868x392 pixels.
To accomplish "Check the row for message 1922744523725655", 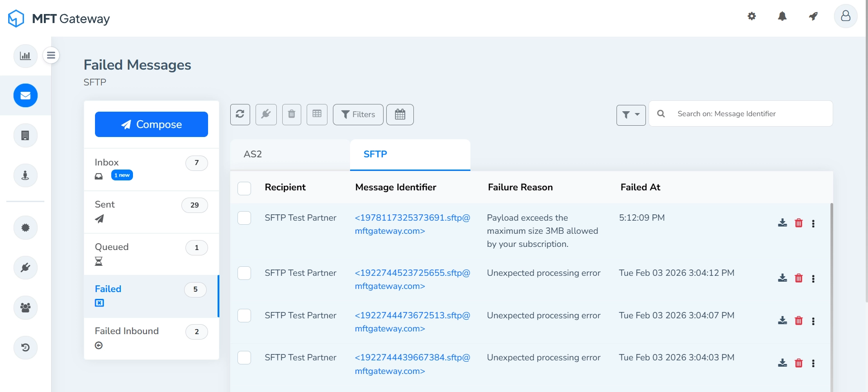I will (x=244, y=273).
